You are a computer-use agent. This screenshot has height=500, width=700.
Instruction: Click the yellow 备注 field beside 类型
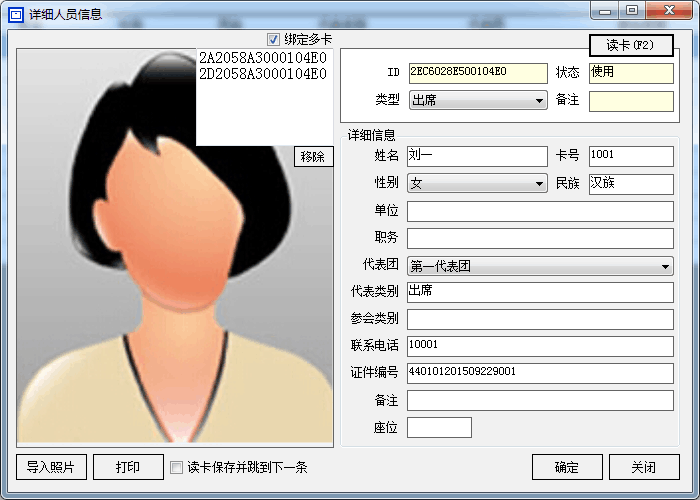[x=631, y=101]
